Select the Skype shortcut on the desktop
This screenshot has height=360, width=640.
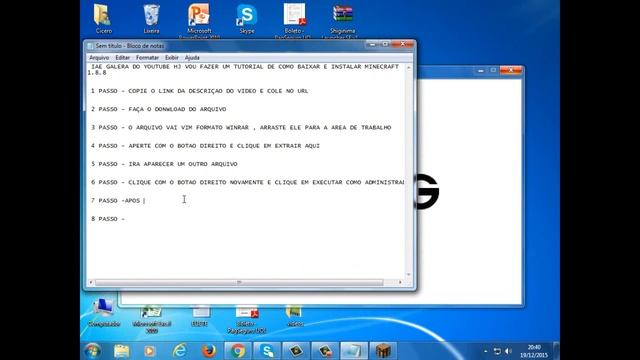(247, 18)
